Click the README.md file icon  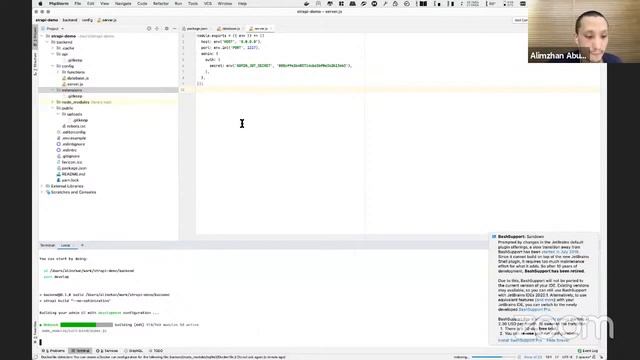coord(59,174)
